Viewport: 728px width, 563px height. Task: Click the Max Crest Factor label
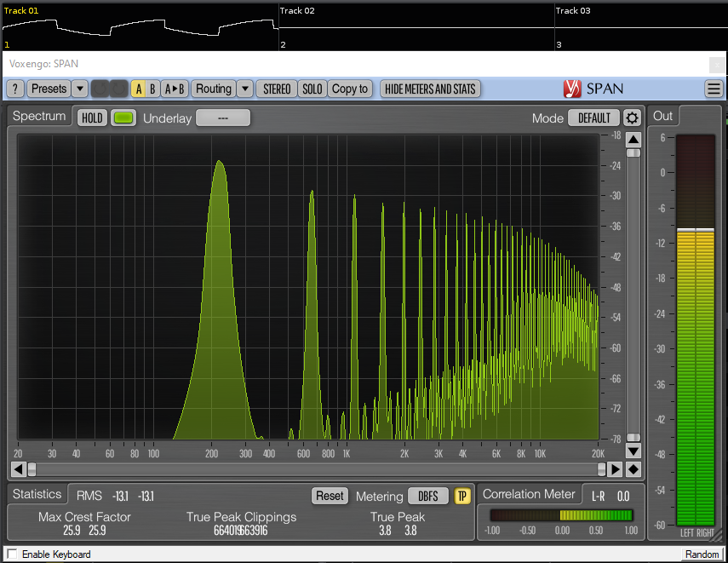tap(84, 516)
